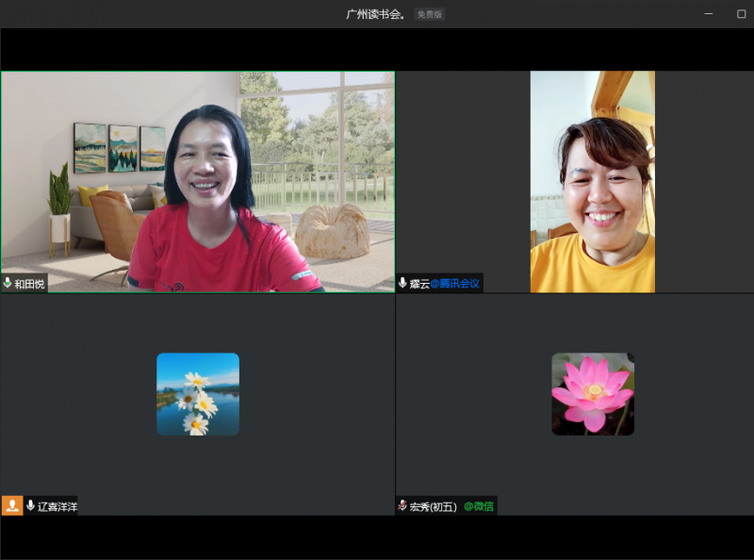This screenshot has height=560, width=754.
Task: Minimize the meeting window
Action: [x=710, y=14]
